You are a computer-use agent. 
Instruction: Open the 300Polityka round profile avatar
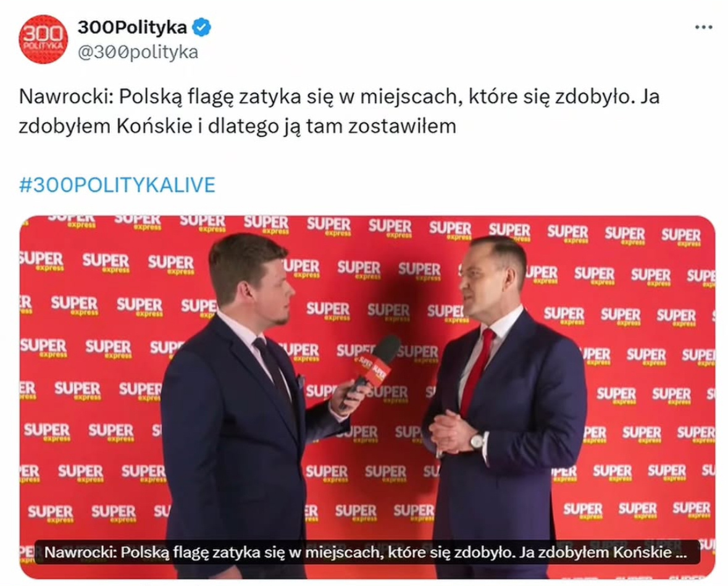point(43,39)
